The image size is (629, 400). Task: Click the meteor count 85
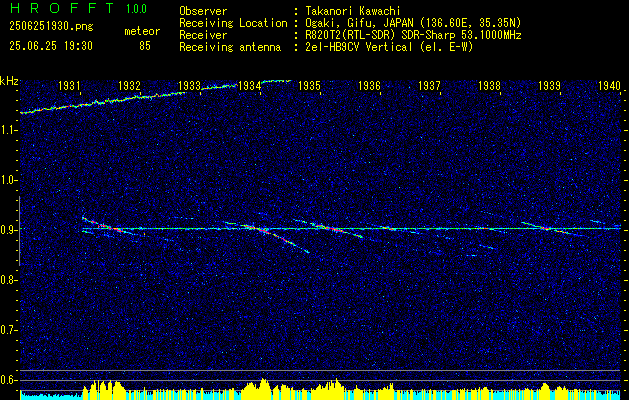[145, 46]
